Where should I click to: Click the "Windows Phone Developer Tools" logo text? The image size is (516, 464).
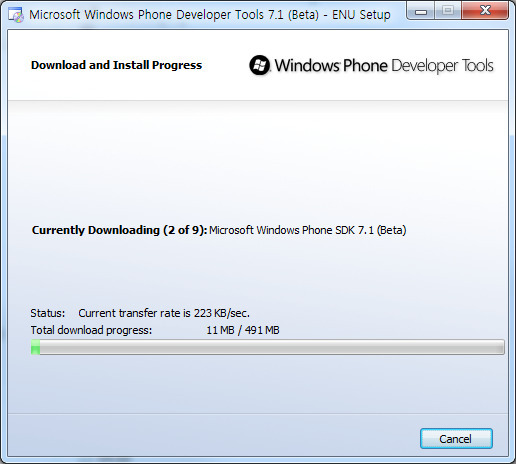pyautogui.click(x=384, y=65)
